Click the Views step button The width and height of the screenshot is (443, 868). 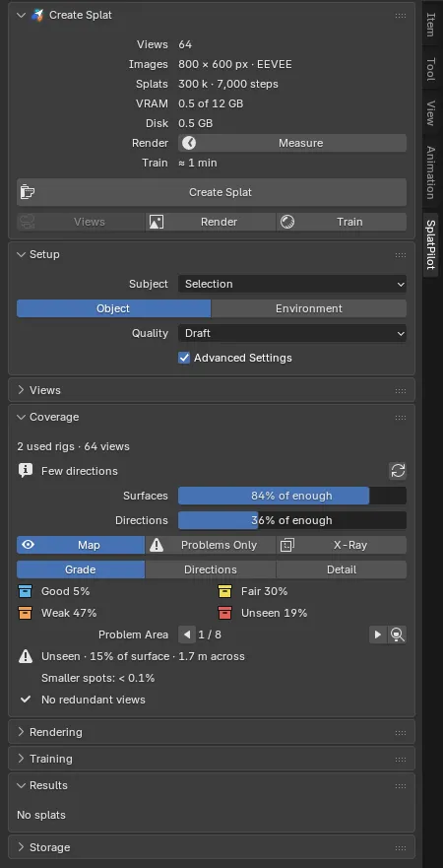(x=81, y=222)
